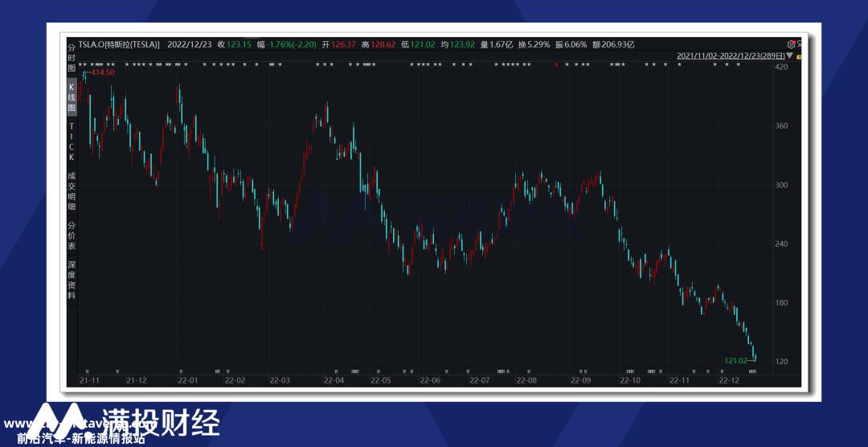
Task: Click the 22-08 time axis label
Action: click(x=526, y=380)
